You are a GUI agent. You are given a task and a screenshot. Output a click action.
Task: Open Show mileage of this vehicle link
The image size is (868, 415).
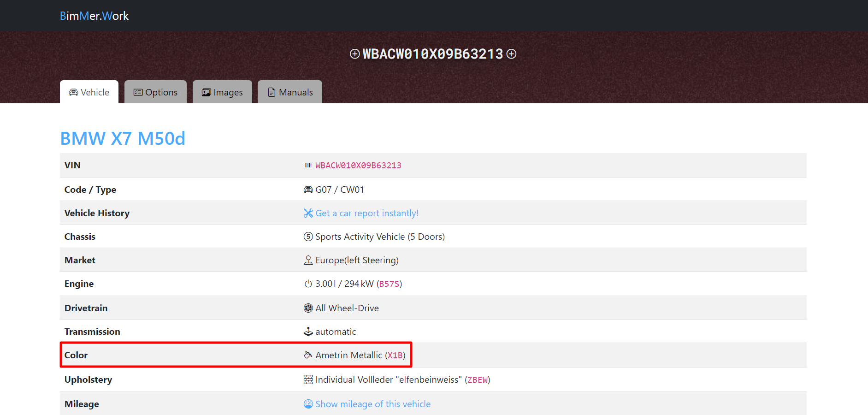tap(373, 404)
